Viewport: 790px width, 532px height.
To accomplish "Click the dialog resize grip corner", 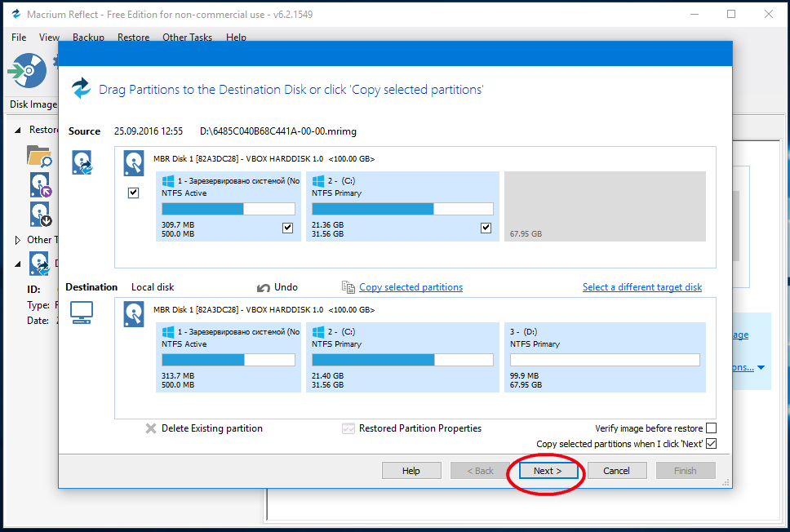I will pos(726,482).
